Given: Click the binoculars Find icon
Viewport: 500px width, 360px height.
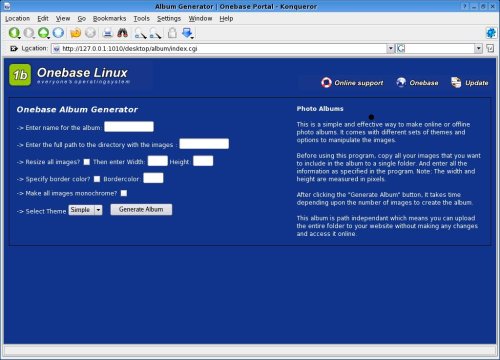Looking at the screenshot, I should 122,33.
